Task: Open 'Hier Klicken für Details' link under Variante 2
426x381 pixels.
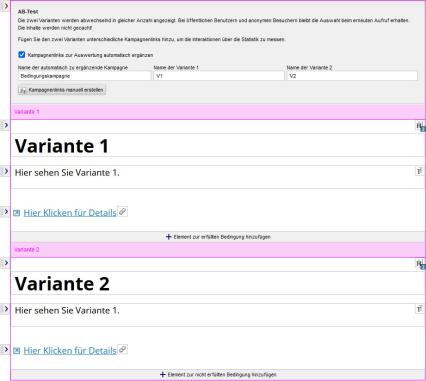Action: (70, 351)
